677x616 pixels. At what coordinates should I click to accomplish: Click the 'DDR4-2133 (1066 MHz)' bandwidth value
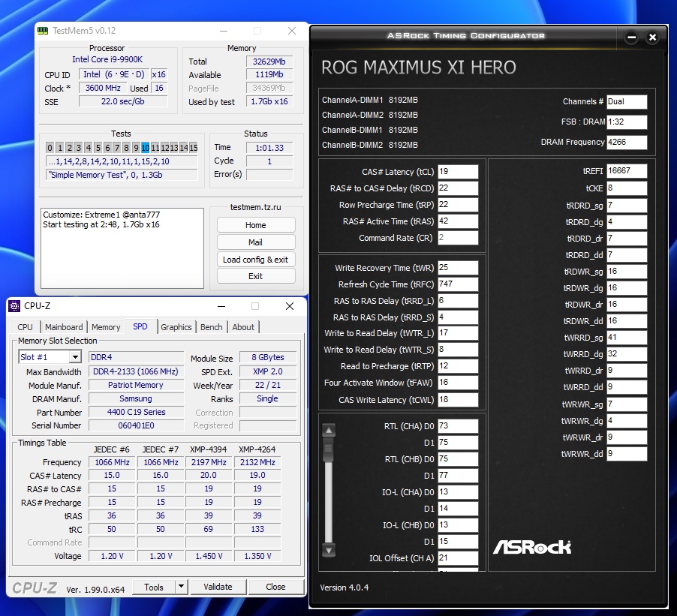click(x=136, y=371)
